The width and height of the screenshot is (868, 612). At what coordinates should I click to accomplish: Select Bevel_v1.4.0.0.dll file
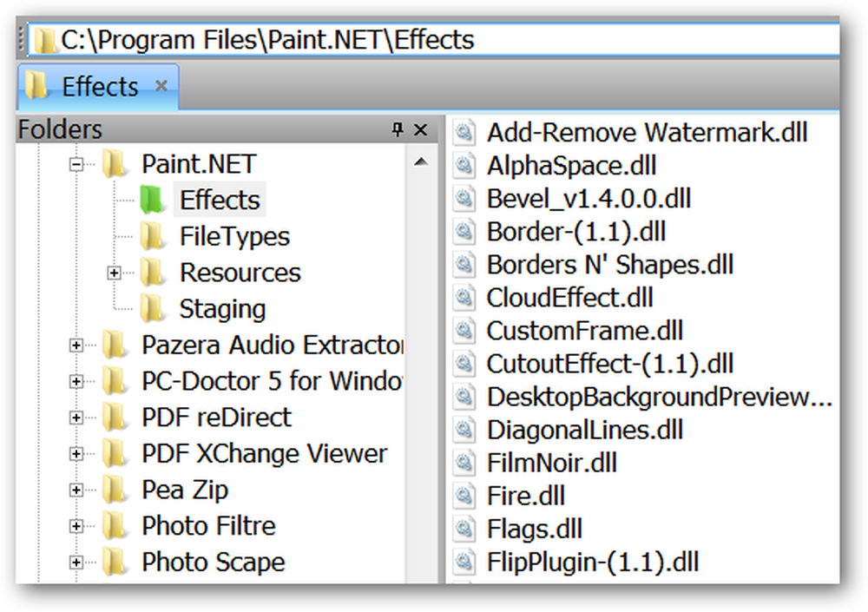[589, 199]
